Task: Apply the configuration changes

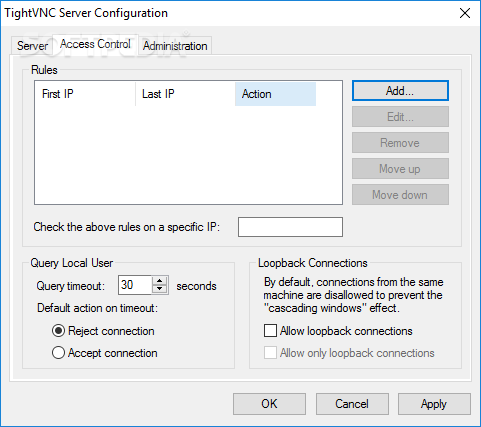Action: pyautogui.click(x=434, y=404)
